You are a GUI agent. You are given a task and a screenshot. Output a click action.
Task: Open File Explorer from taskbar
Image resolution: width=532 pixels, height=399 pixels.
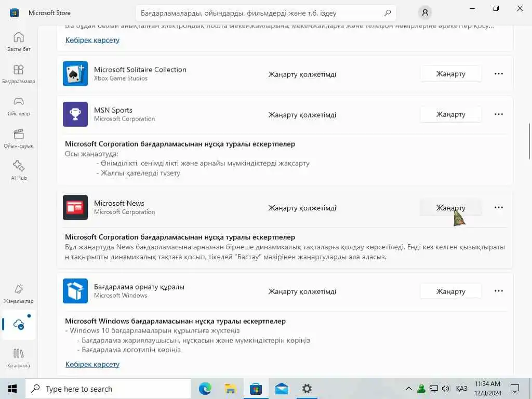coord(230,389)
